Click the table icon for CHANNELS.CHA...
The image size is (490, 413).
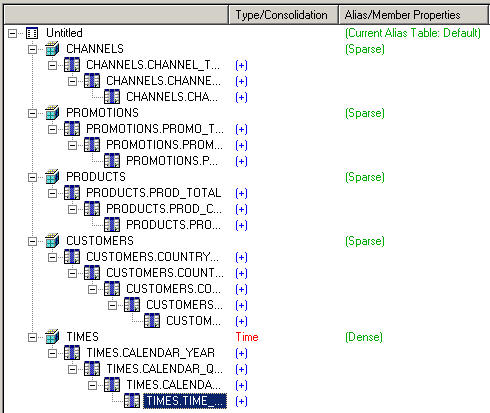coord(112,97)
